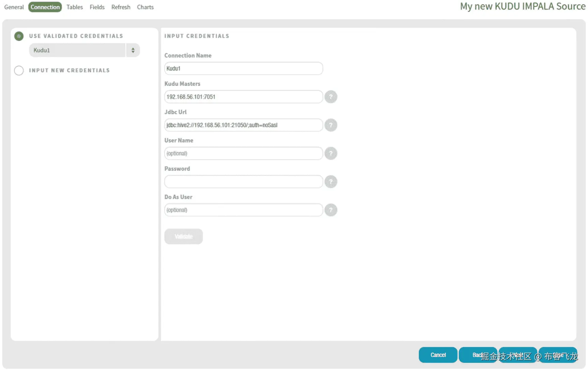This screenshot has height=371, width=588.
Task: Click the Validate button
Action: (184, 237)
